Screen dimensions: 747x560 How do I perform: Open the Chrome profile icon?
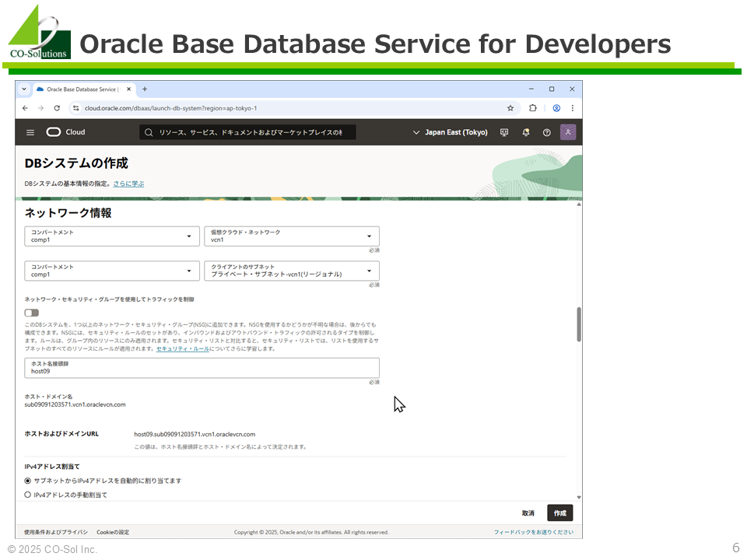(x=556, y=108)
